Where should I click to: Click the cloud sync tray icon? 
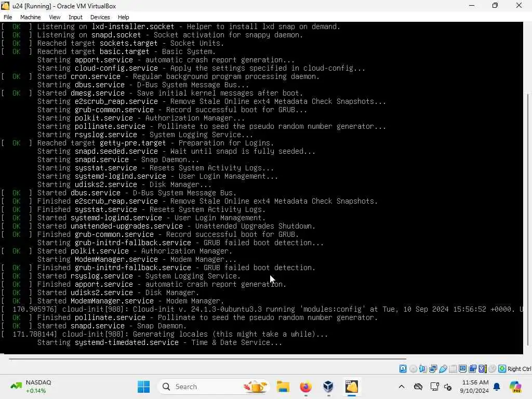(418, 387)
